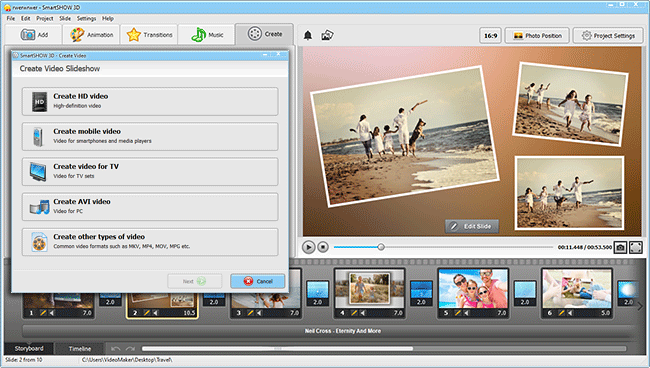Select the Create tab

[264, 34]
